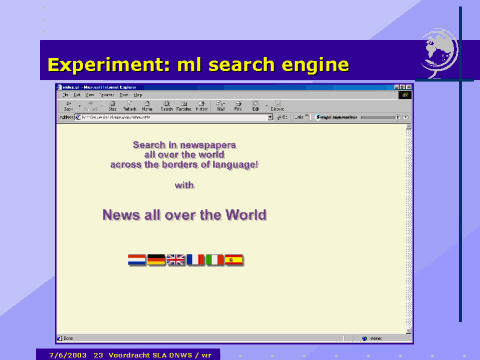Viewport: 480px width, 360px height.
Task: Click the Refresh toolbar button
Action: (x=130, y=106)
